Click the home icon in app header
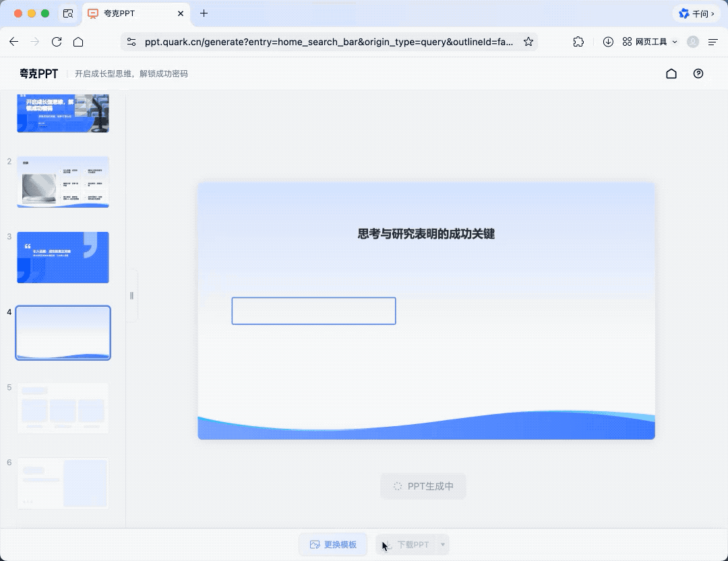Viewport: 728px width, 561px height. point(671,73)
